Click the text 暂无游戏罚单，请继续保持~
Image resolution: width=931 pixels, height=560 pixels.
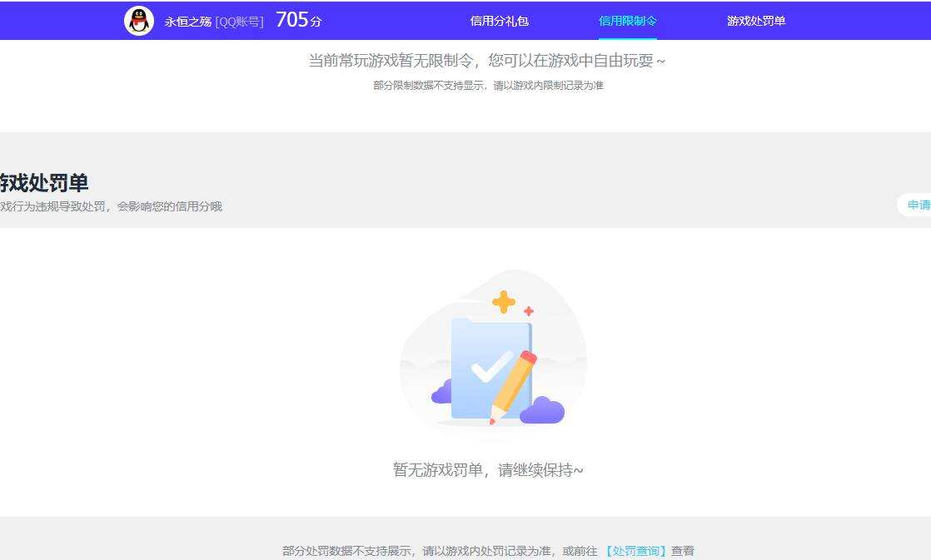tap(488, 470)
